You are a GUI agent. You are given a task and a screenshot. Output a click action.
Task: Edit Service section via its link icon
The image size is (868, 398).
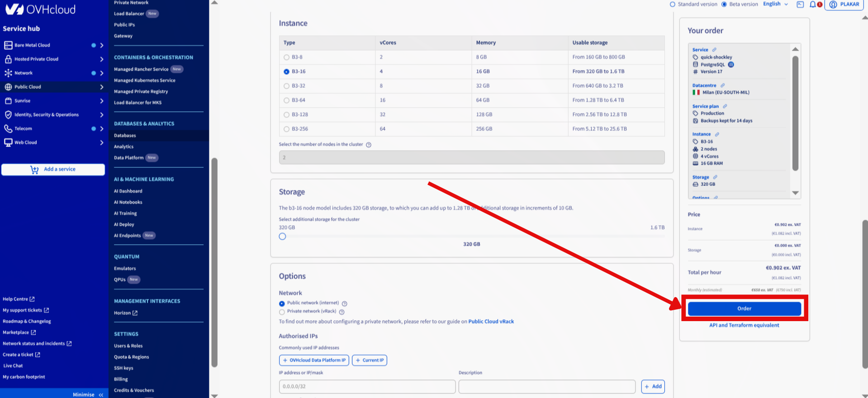click(x=714, y=50)
